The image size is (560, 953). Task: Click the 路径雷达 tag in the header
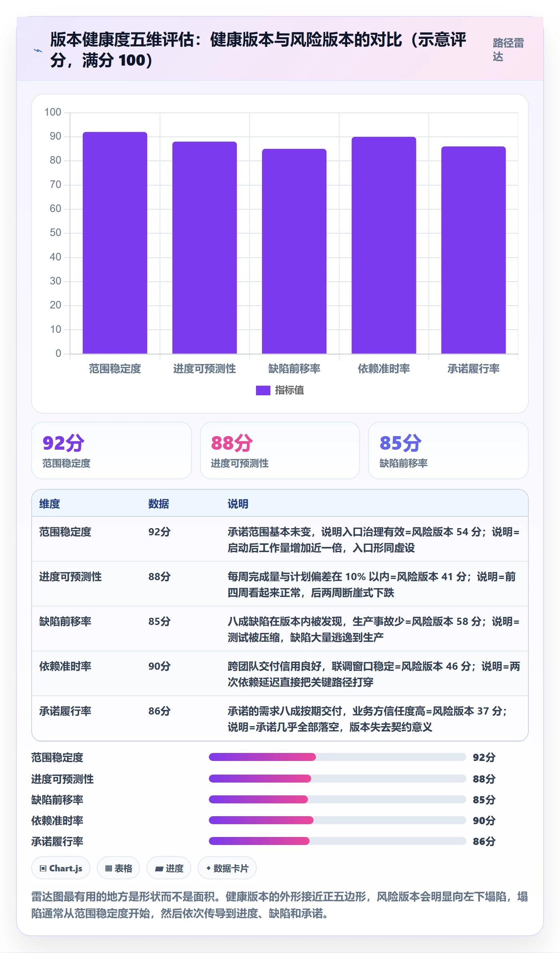click(508, 50)
